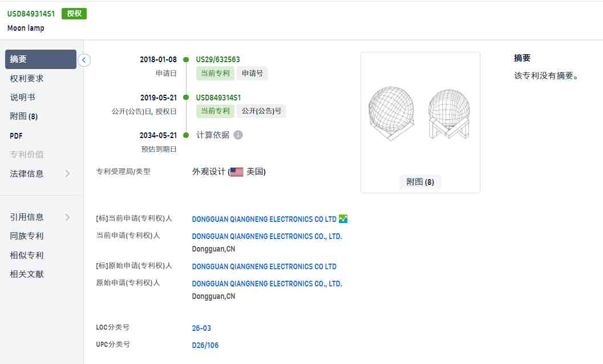
Task: Open the original assignee DONGGUAN QIANGNENG ELECTRONICS CO., LTD.
Action: pos(267,284)
